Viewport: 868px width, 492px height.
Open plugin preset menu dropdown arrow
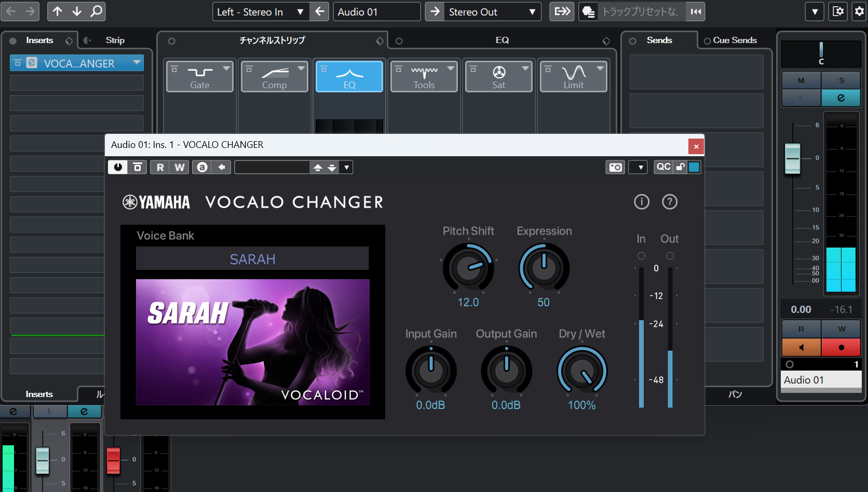point(346,167)
